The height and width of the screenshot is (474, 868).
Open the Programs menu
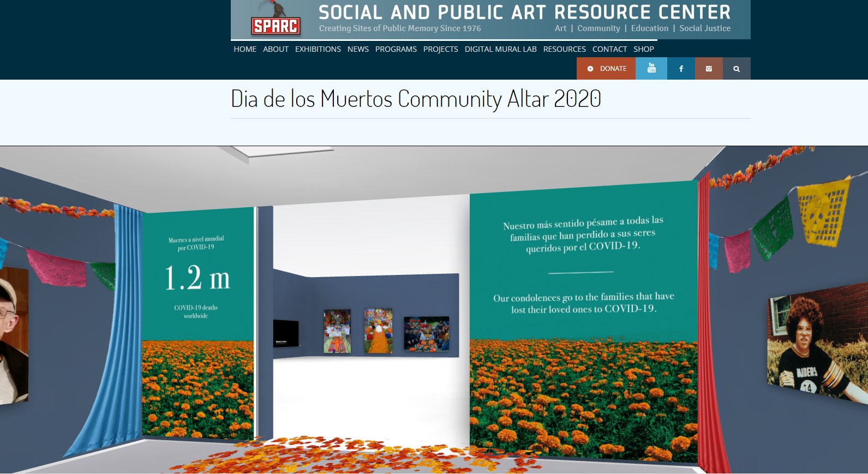396,49
